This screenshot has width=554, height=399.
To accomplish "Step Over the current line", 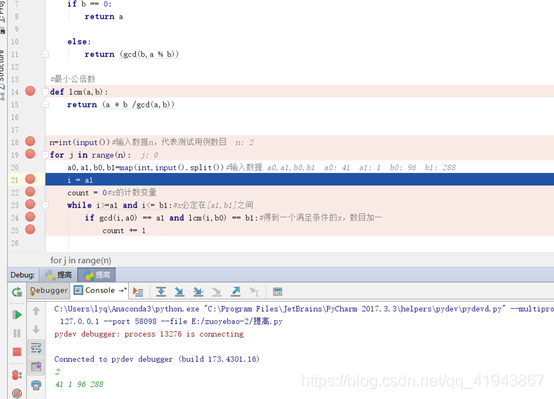I will pyautogui.click(x=161, y=292).
